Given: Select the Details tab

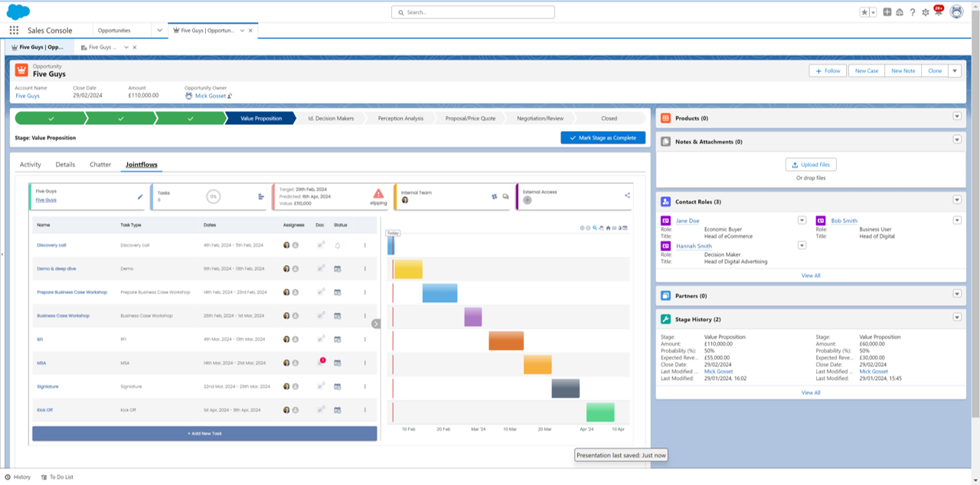Looking at the screenshot, I should pos(65,165).
